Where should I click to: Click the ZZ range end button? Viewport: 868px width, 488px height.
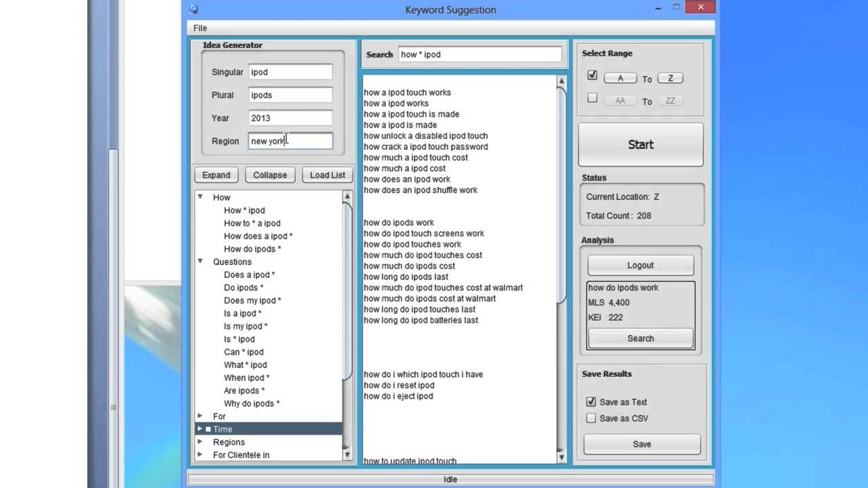click(670, 100)
